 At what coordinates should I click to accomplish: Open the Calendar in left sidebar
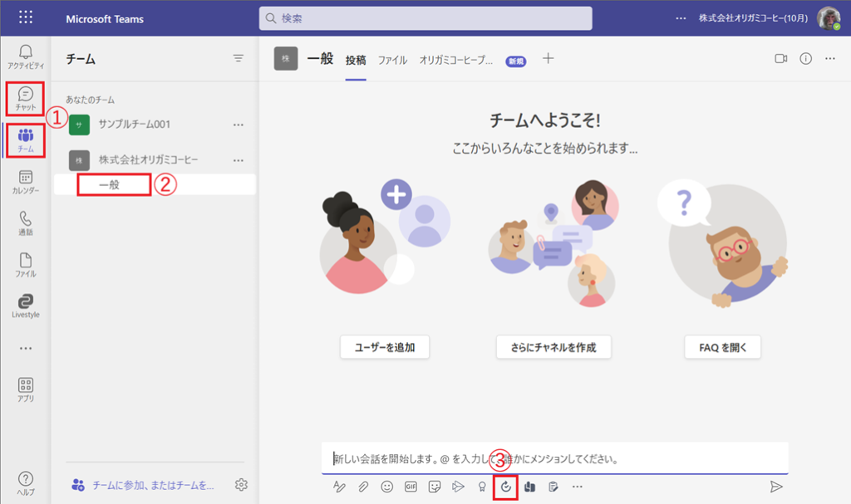pyautogui.click(x=25, y=182)
